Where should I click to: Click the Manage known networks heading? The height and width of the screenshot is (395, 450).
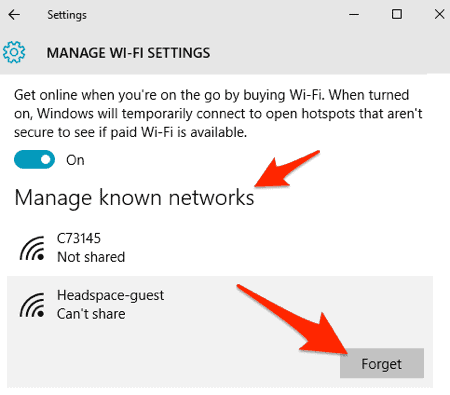tap(134, 198)
